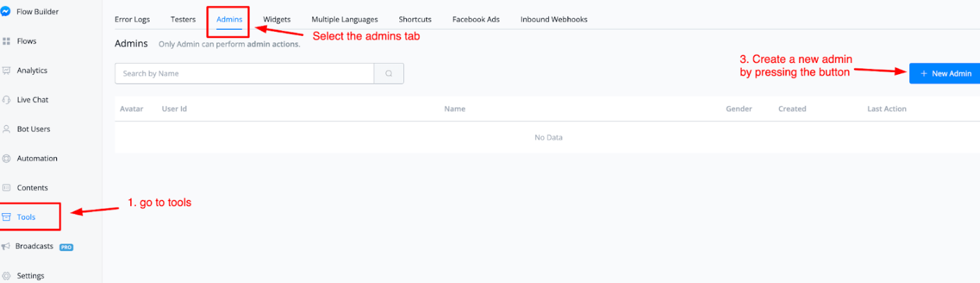This screenshot has width=980, height=283.
Task: Open the Inbound Webhooks tab
Action: tap(554, 19)
